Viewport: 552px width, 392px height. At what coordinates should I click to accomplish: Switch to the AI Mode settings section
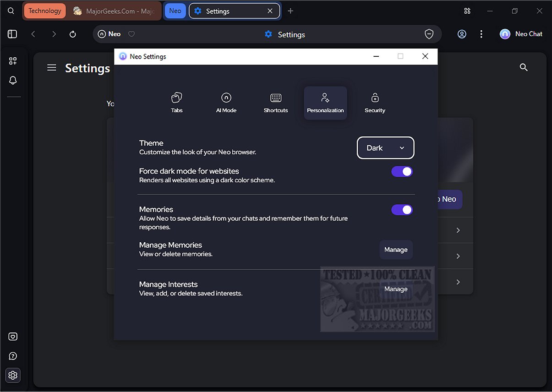[x=226, y=103]
